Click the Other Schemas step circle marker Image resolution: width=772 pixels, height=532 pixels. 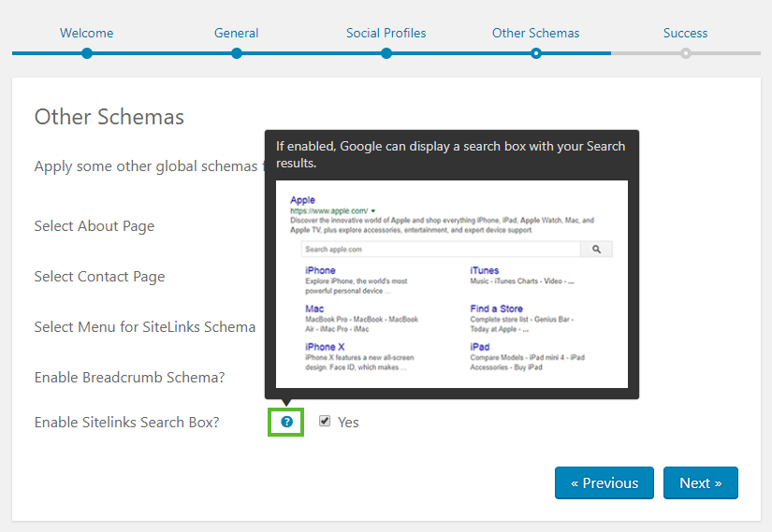click(536, 53)
